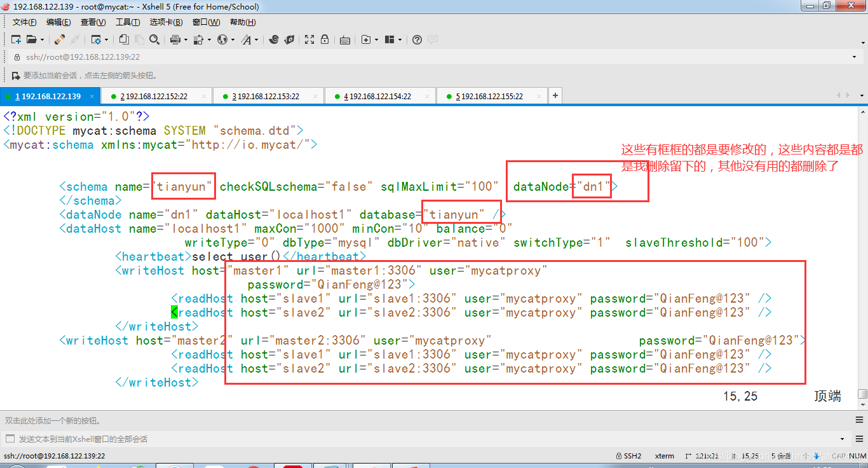868x468 pixels.
Task: Click the send text input field
Action: [x=426, y=439]
